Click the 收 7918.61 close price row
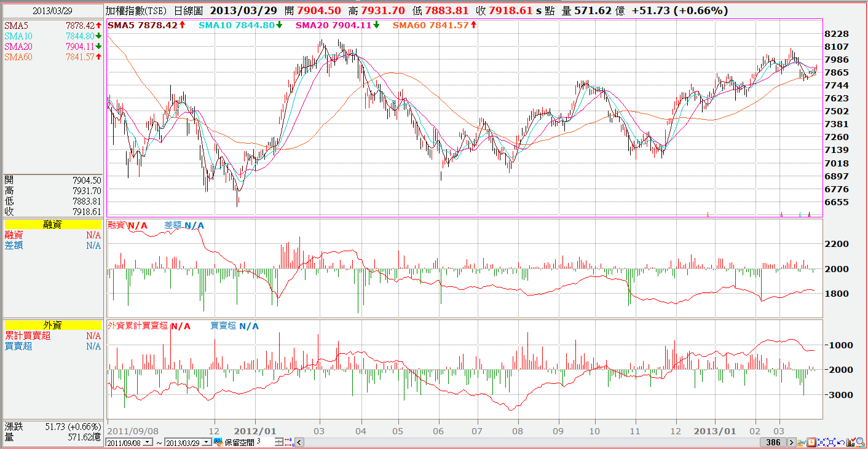Screen dimensions: 868x449 click(52, 211)
